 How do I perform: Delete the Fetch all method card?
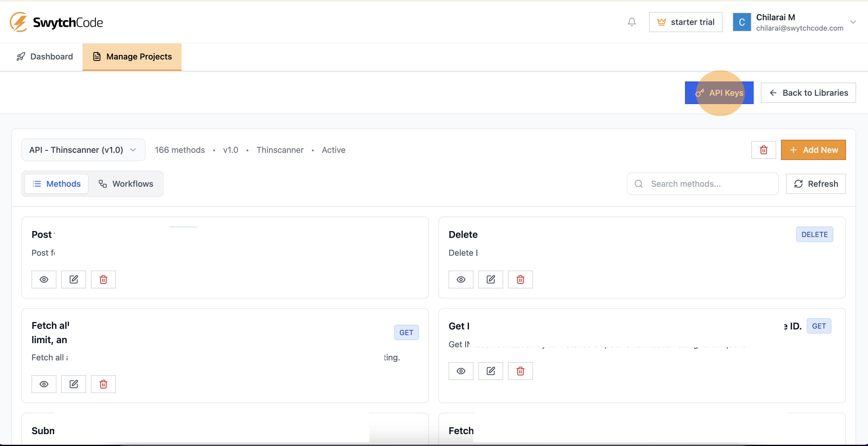[x=103, y=384]
